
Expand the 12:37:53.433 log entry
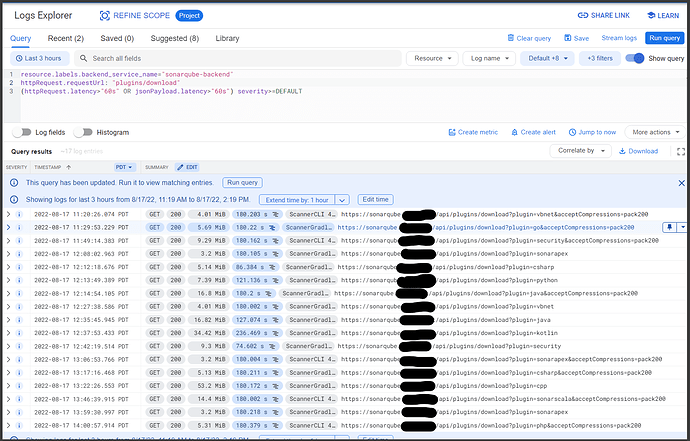tap(8, 333)
